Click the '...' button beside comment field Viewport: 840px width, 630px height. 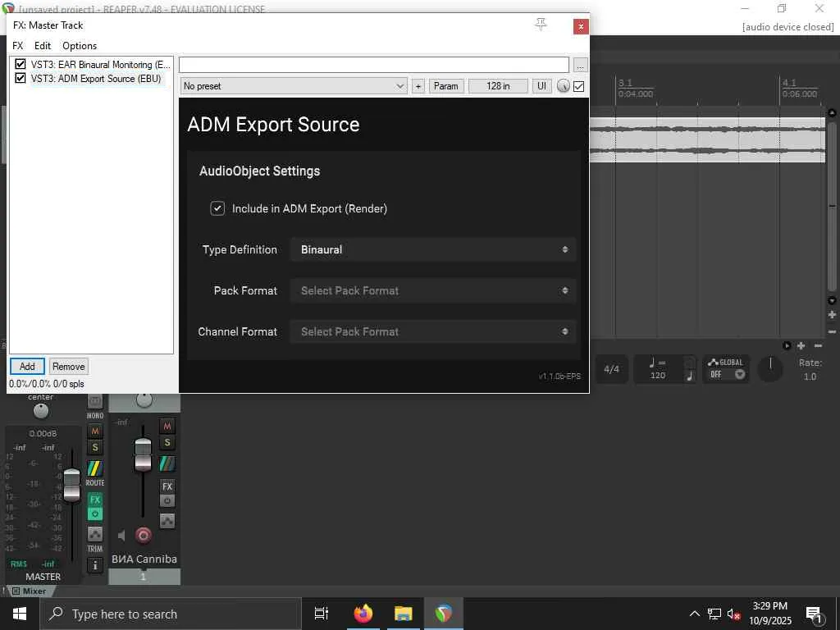580,66
